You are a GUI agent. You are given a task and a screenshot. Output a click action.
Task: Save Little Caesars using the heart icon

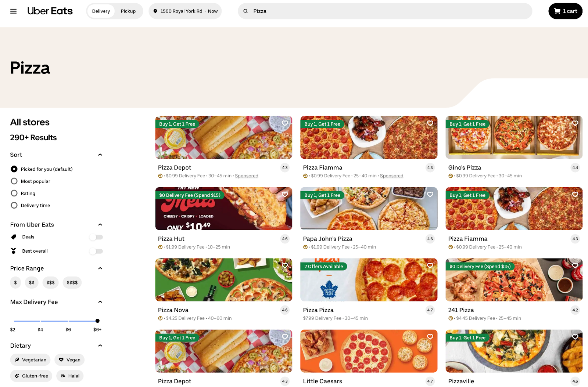click(x=430, y=337)
